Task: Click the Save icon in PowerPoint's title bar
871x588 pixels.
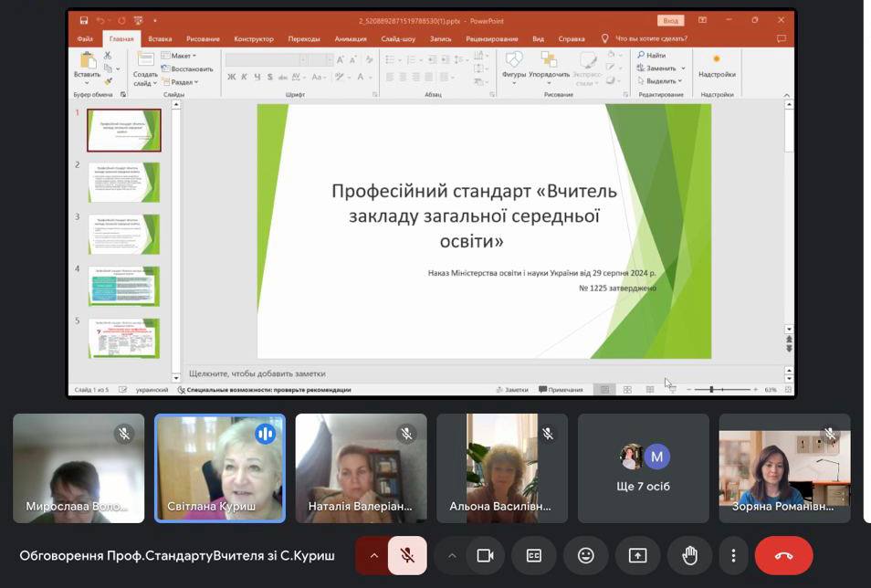Action: pyautogui.click(x=84, y=21)
